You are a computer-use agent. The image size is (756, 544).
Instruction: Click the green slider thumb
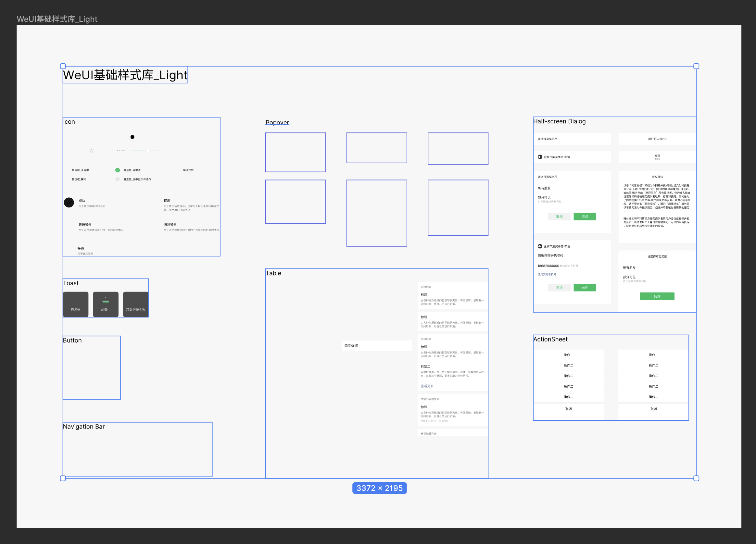pos(148,151)
